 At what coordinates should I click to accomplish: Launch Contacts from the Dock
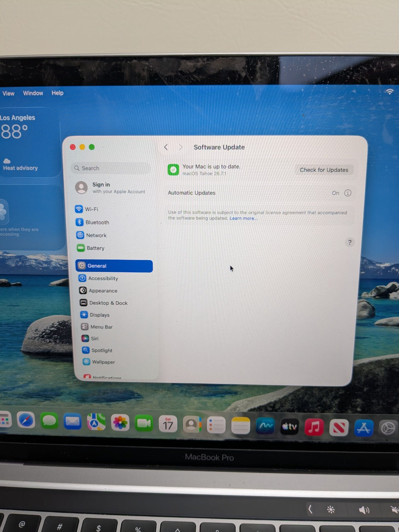coord(192,425)
